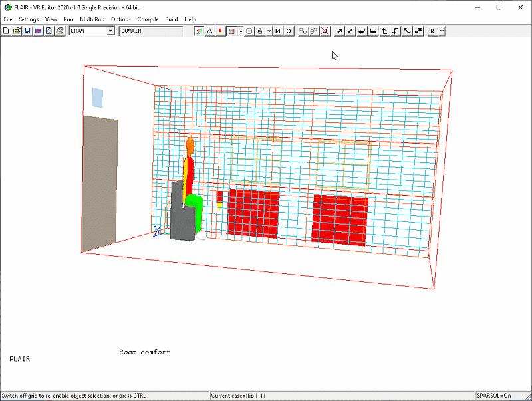Click the O button in the toolbar
Image resolution: width=532 pixels, height=401 pixels.
[x=289, y=31]
